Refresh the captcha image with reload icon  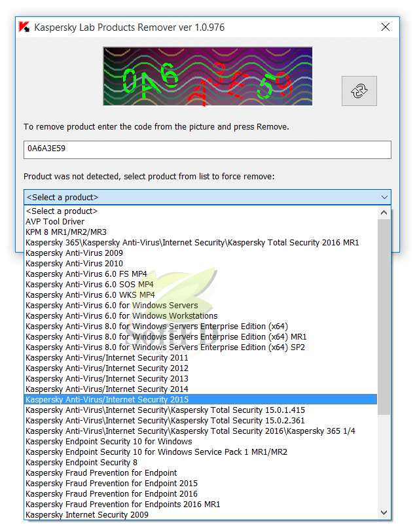(359, 91)
